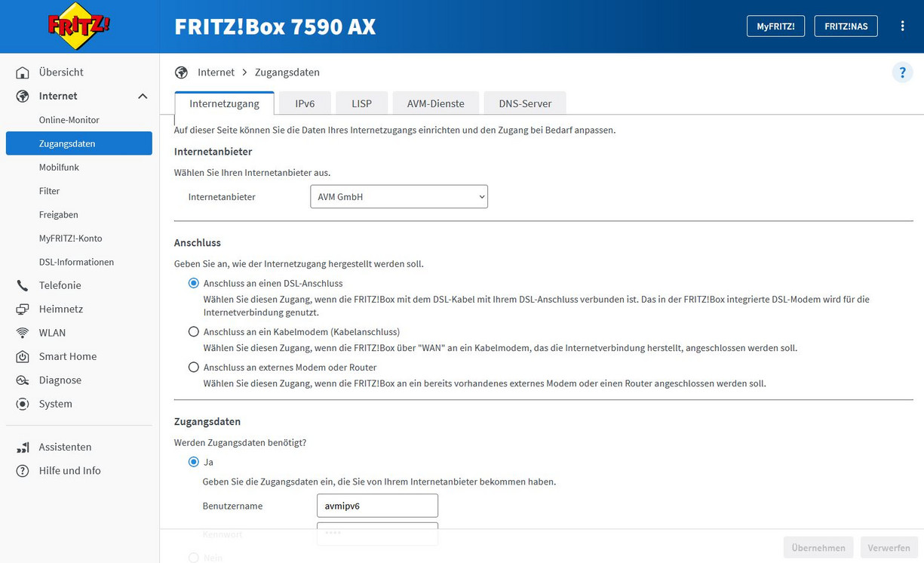Open Smart Home menu label

pos(68,356)
